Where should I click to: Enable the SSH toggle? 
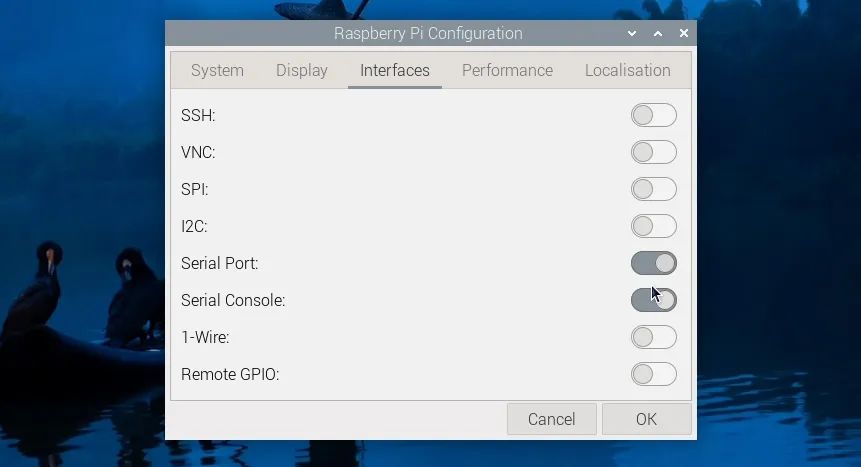653,115
